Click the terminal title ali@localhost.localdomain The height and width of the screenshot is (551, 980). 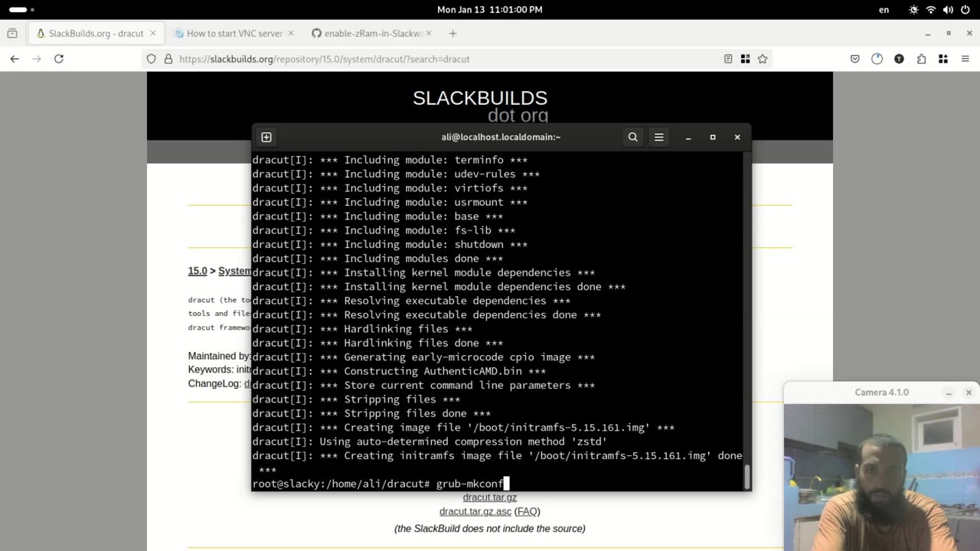point(501,137)
